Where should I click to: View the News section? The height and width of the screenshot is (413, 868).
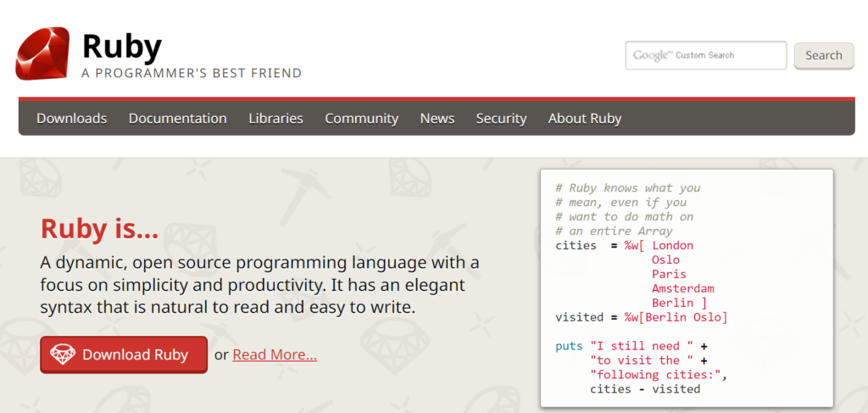click(437, 119)
